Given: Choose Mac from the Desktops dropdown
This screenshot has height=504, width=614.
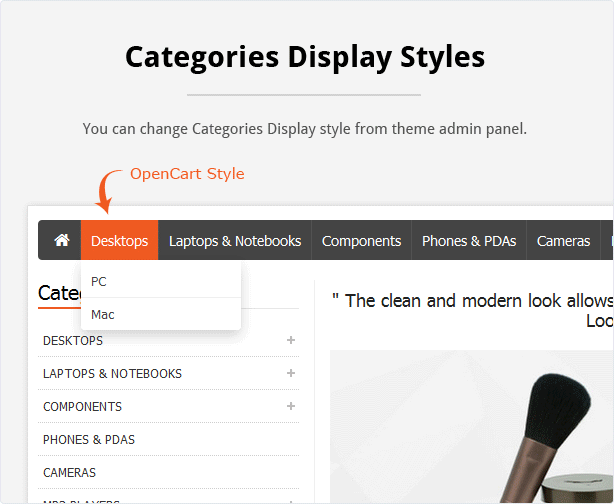Looking at the screenshot, I should [x=161, y=314].
